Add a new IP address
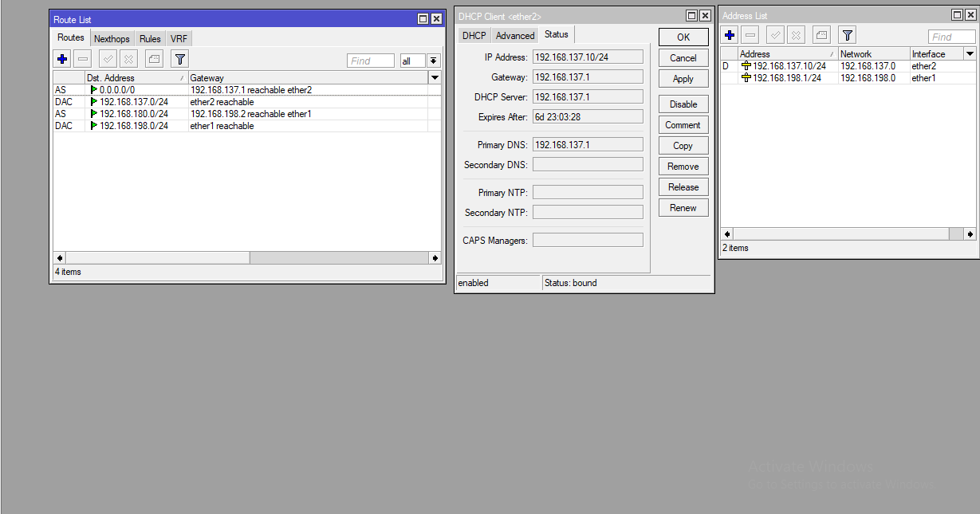This screenshot has height=514, width=980. (729, 34)
